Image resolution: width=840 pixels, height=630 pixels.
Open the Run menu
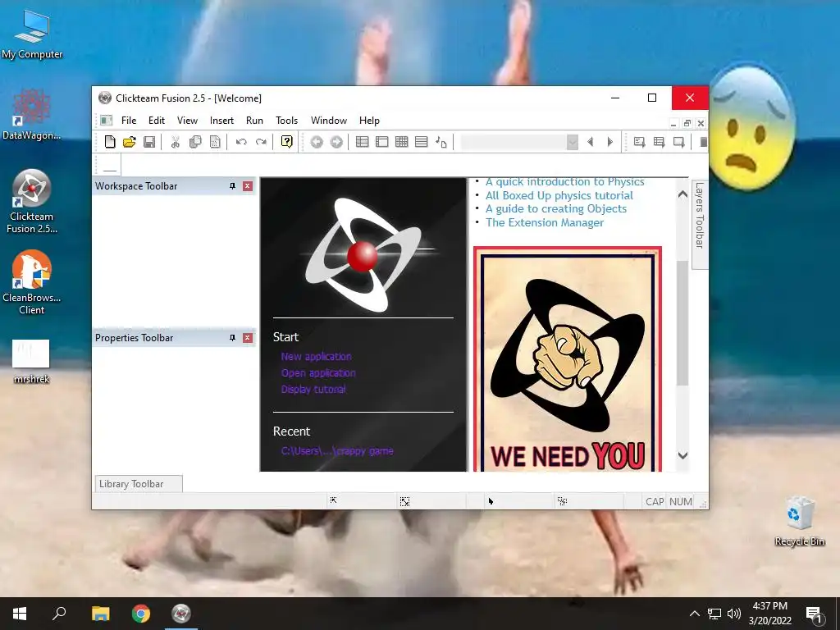point(254,121)
